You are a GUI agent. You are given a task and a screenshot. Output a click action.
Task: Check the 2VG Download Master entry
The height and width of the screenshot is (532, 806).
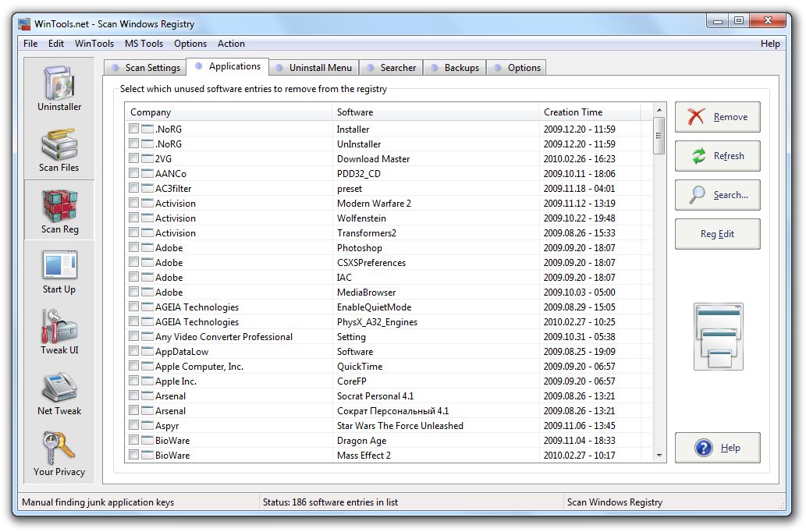pos(134,158)
